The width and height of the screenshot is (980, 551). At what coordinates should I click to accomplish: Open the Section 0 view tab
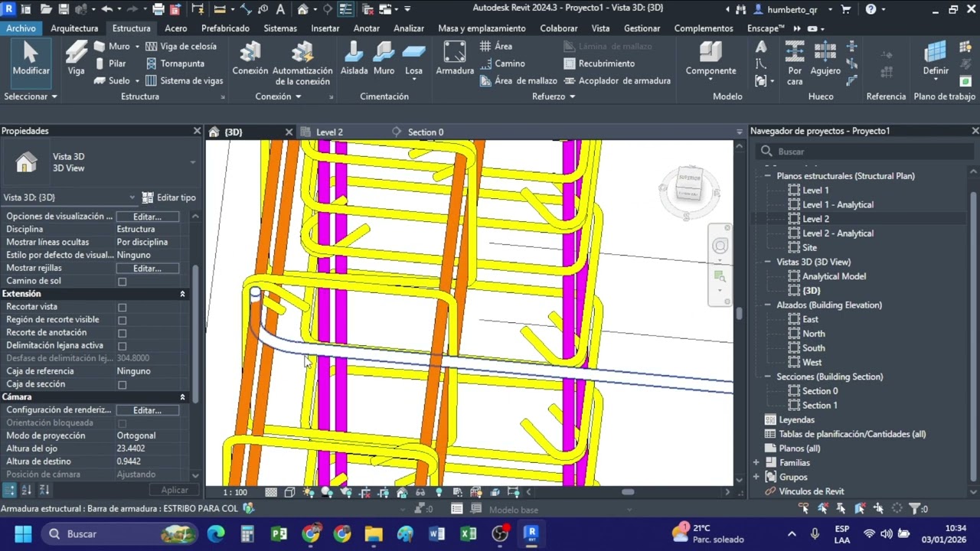tap(425, 132)
